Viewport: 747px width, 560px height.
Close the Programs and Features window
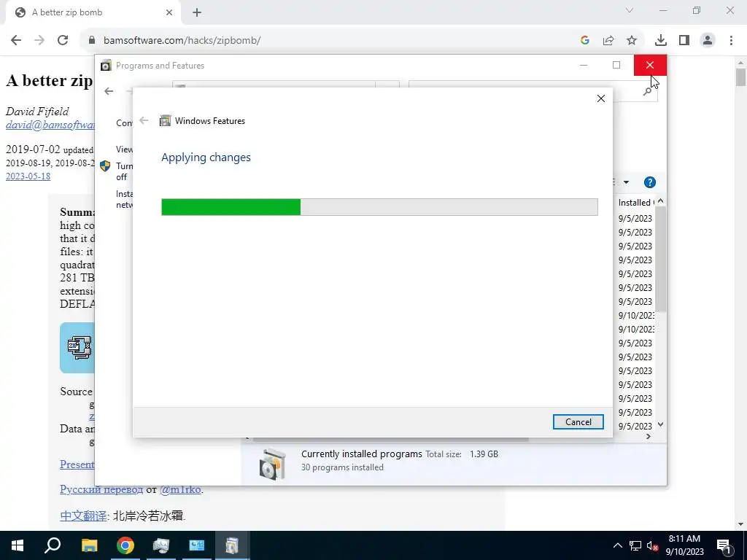tap(650, 65)
